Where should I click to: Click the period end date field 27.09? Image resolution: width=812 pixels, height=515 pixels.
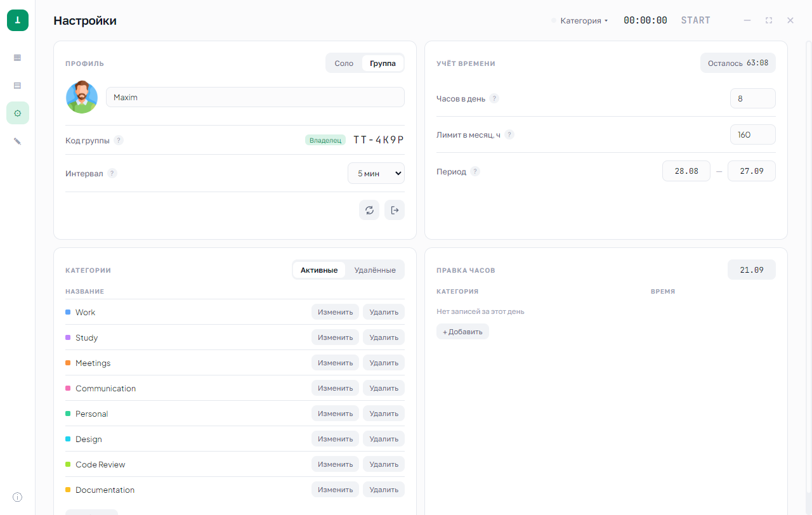click(x=752, y=171)
